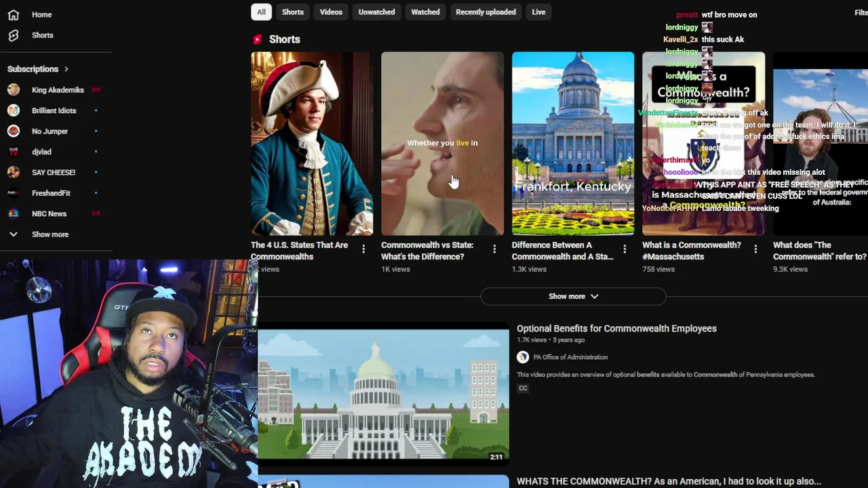The height and width of the screenshot is (488, 868).
Task: Click the '1.3K views' text
Action: [529, 269]
